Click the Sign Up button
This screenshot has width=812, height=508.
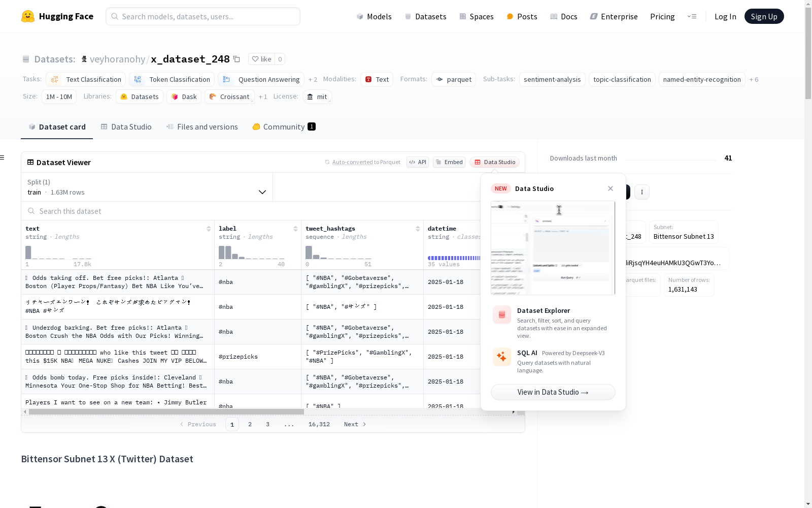click(x=764, y=16)
